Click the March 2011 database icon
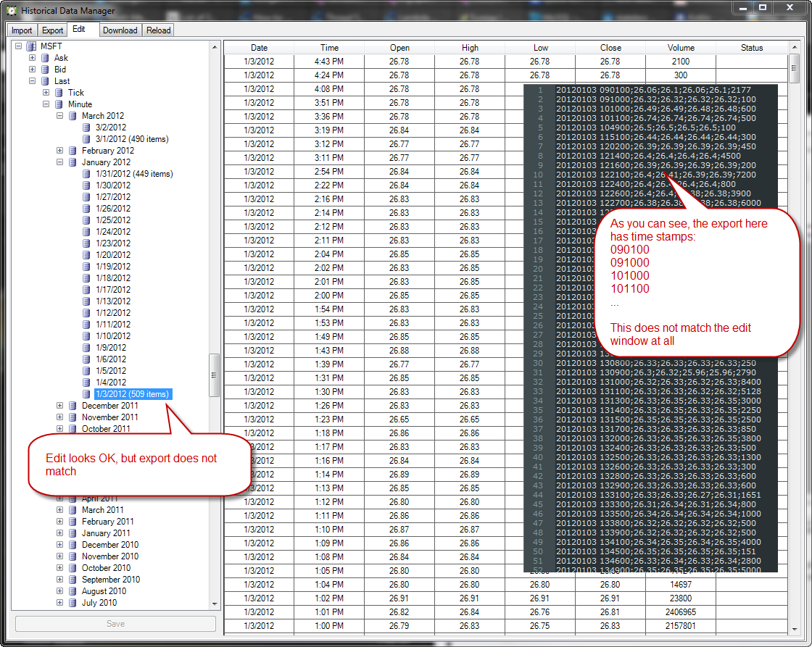Viewport: 812px width, 647px height. click(x=73, y=510)
